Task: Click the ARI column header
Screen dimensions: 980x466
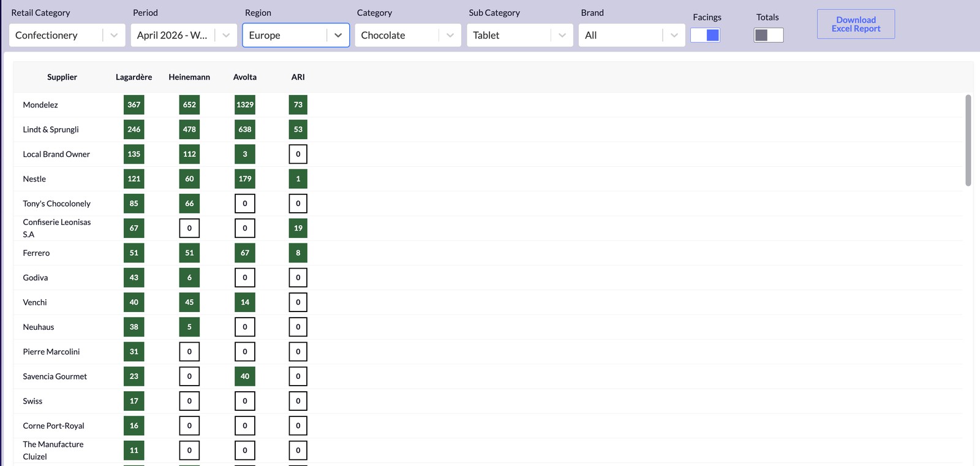Action: [298, 77]
